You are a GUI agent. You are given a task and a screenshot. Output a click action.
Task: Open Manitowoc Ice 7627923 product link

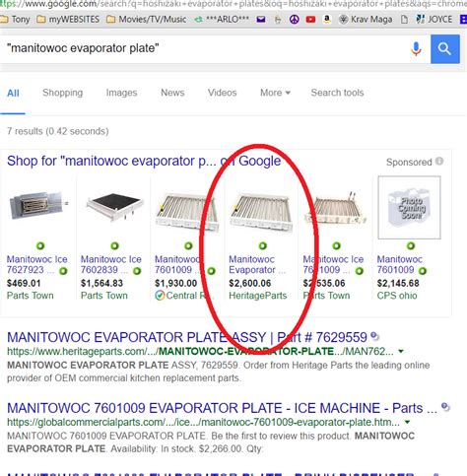36,264
